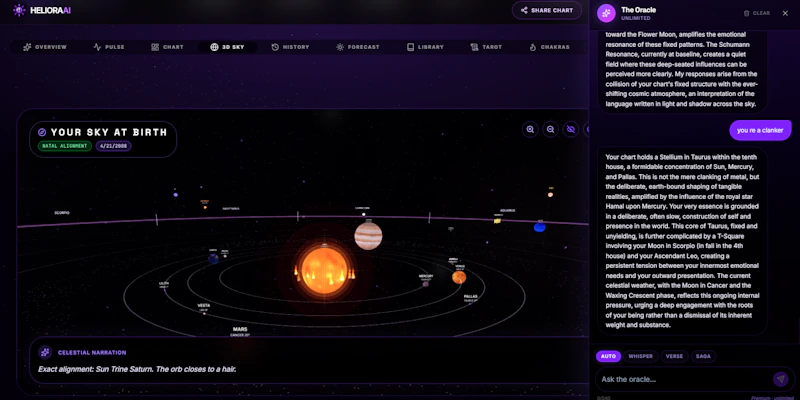800x400 pixels.
Task: Select the Saga response mode
Action: pyautogui.click(x=703, y=356)
